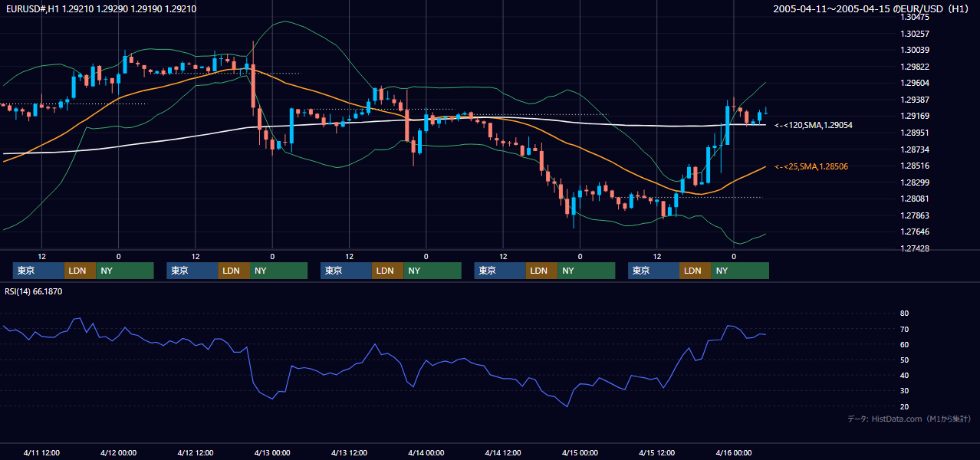The height and width of the screenshot is (460, 980).
Task: Click the price axis value 1.28516
Action: [915, 166]
